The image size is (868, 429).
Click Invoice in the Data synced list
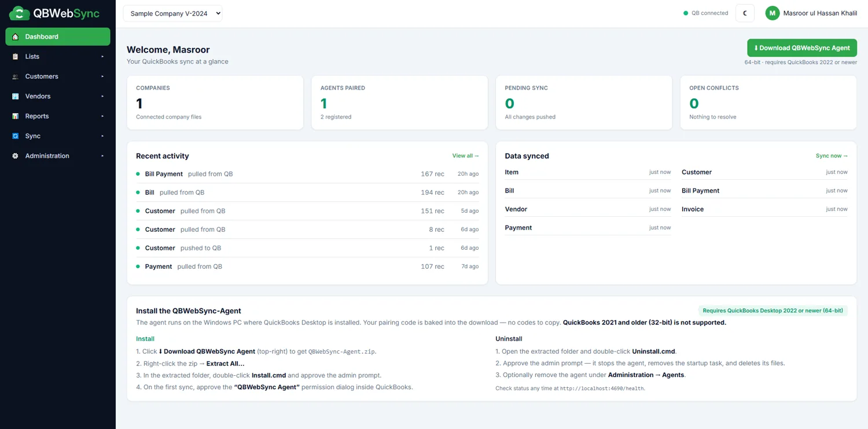[x=693, y=209]
